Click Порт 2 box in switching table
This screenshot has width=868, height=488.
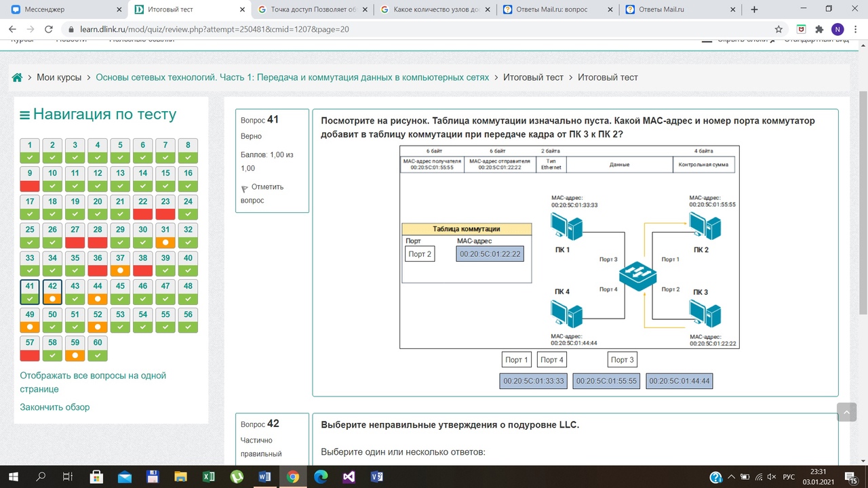coord(420,254)
